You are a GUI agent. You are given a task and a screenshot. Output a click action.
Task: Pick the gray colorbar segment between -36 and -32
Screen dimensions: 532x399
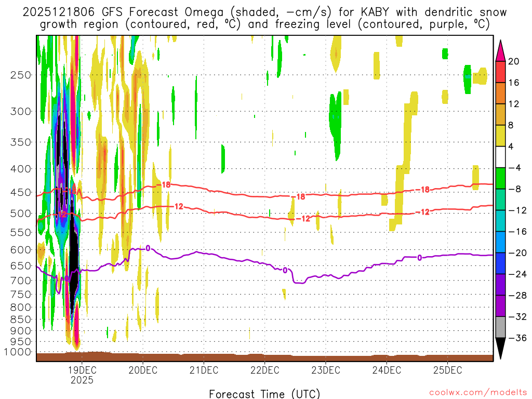[501, 327]
